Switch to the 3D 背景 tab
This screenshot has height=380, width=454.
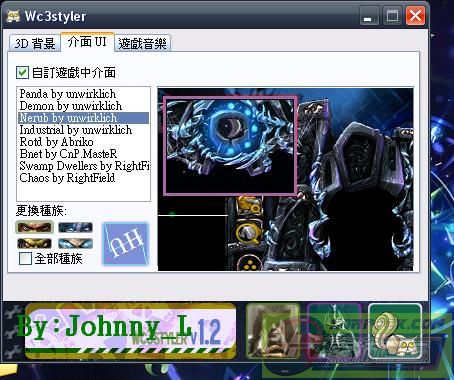(35, 43)
